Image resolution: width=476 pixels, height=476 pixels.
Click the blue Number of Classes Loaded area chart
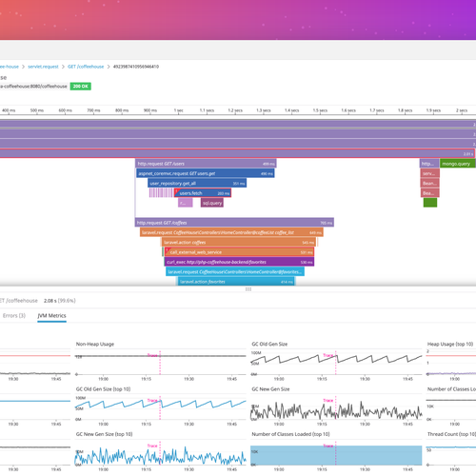(336, 455)
